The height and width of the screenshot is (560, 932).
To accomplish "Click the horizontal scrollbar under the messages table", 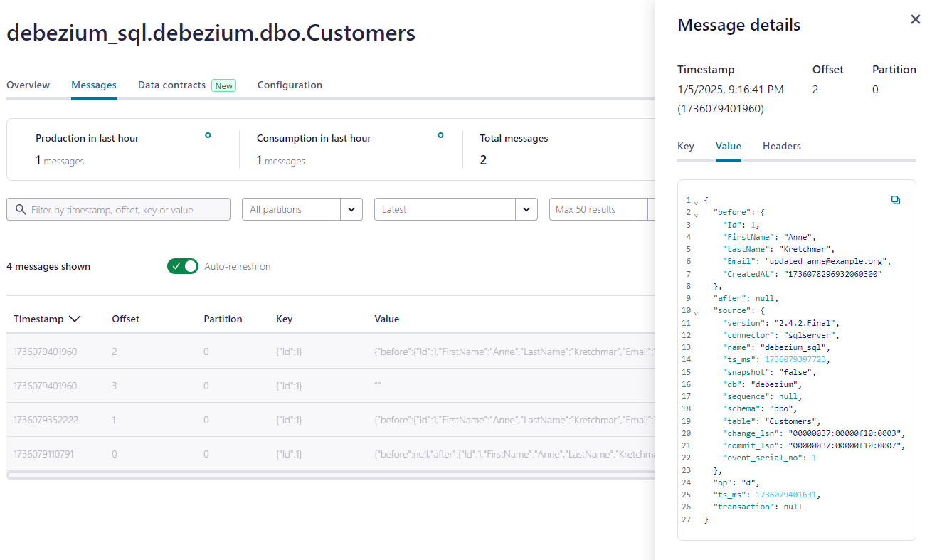I will pyautogui.click(x=330, y=475).
